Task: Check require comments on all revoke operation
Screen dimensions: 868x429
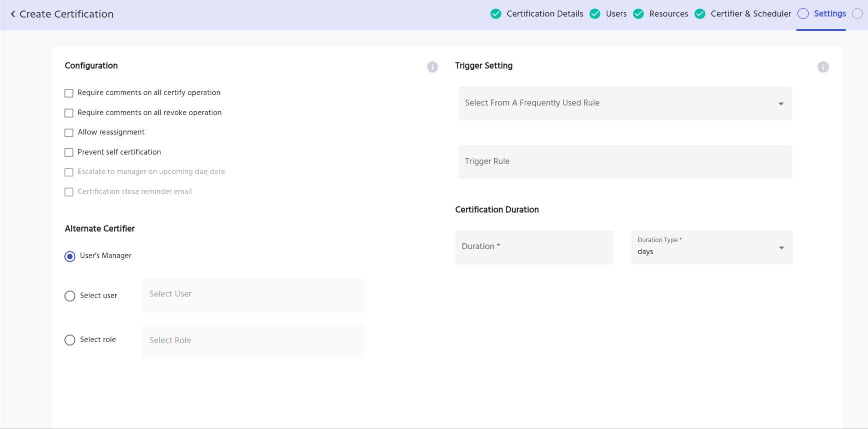Action: (69, 113)
